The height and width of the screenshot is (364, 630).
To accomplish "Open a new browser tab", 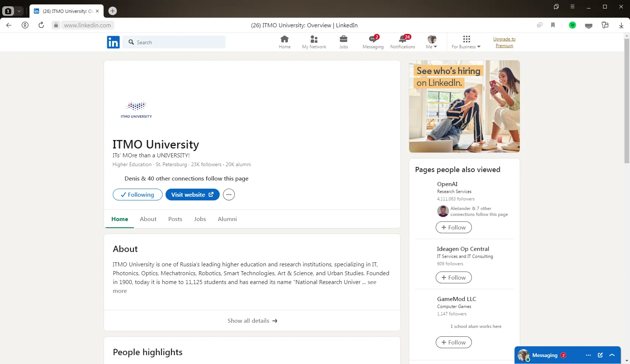I will pos(113,11).
